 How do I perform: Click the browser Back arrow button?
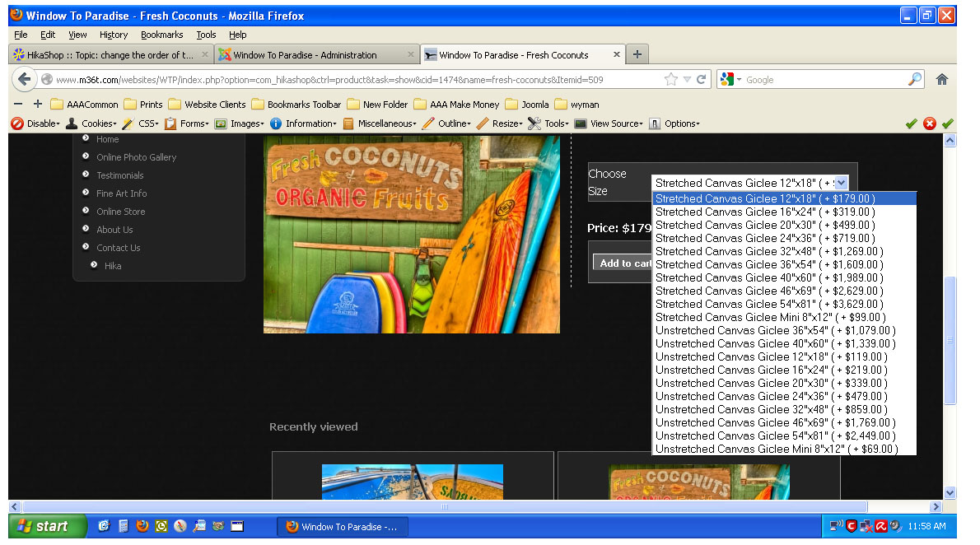(24, 80)
